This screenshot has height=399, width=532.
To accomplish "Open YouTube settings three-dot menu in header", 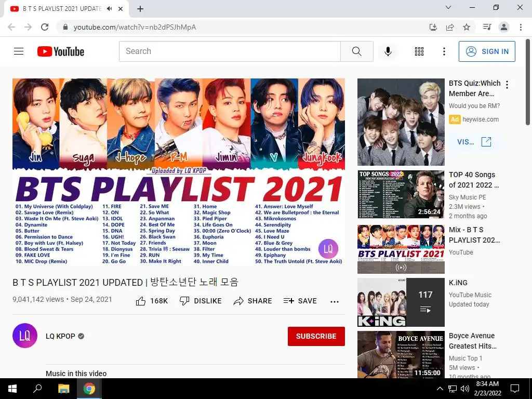I will point(444,51).
